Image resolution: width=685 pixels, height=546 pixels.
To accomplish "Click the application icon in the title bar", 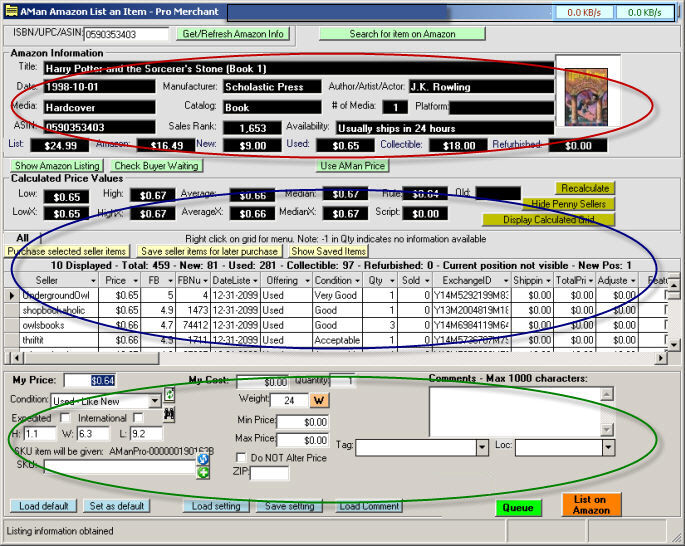I will tap(11, 9).
